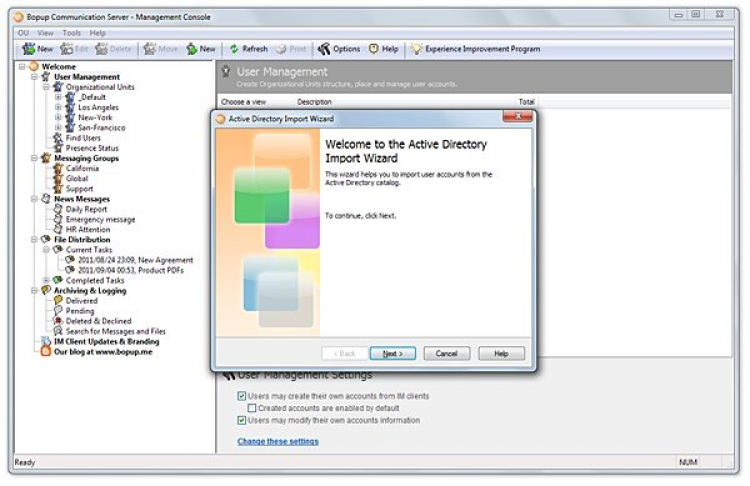Click the New user icon beside Move

point(201,49)
